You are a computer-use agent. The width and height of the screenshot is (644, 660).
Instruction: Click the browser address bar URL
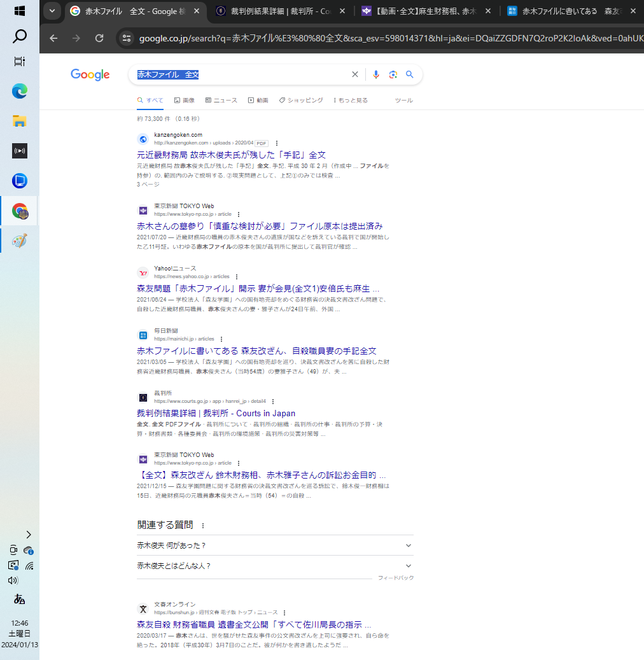[391, 38]
